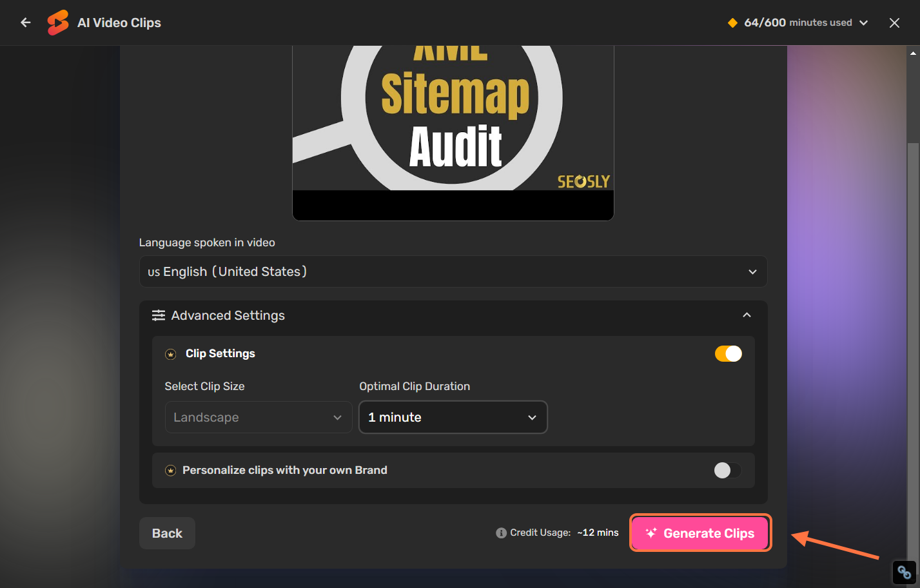Click the link icon at bottom-right corner
This screenshot has height=588, width=920.
coord(904,572)
